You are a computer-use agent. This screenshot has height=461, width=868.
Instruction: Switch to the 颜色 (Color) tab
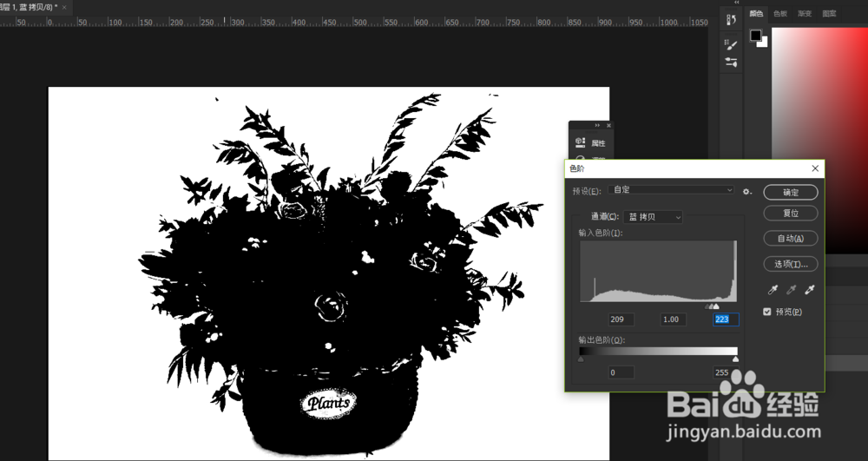(x=756, y=14)
